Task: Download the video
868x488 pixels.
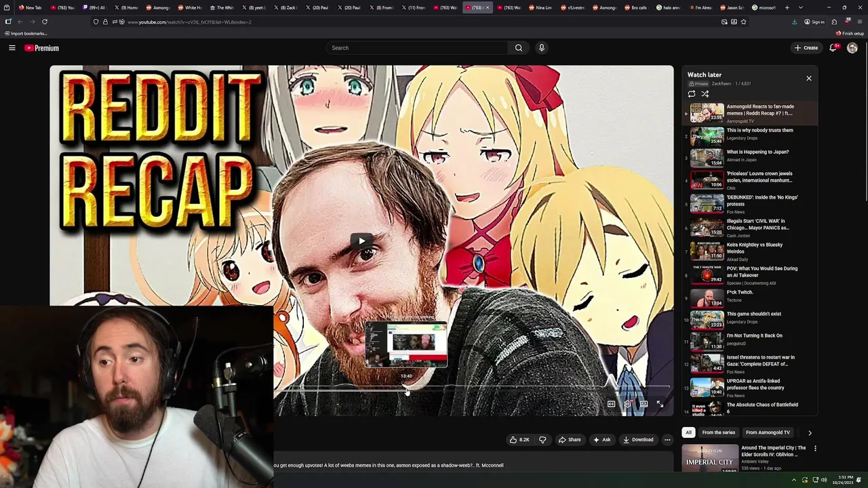Action: click(x=638, y=440)
